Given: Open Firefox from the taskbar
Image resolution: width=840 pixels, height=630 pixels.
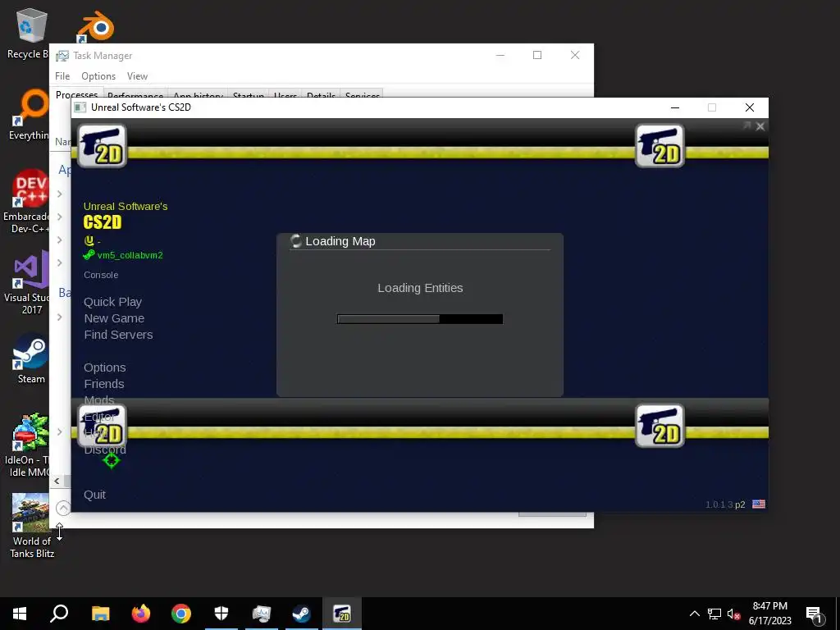Looking at the screenshot, I should pos(141,614).
